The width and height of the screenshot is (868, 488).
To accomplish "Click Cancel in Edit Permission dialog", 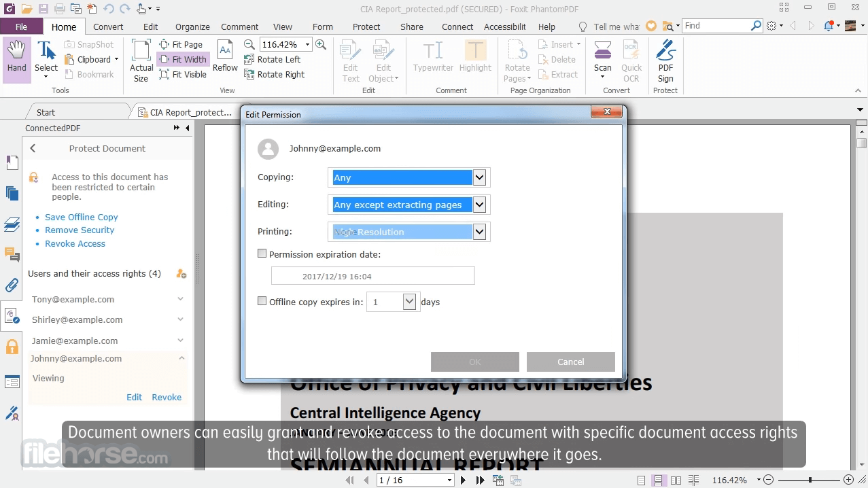I will click(570, 362).
